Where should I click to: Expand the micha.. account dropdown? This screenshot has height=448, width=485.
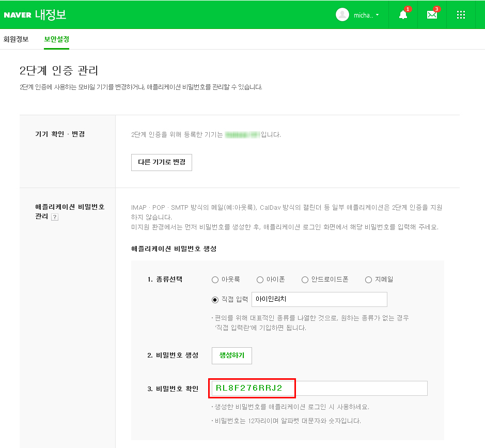pyautogui.click(x=366, y=15)
